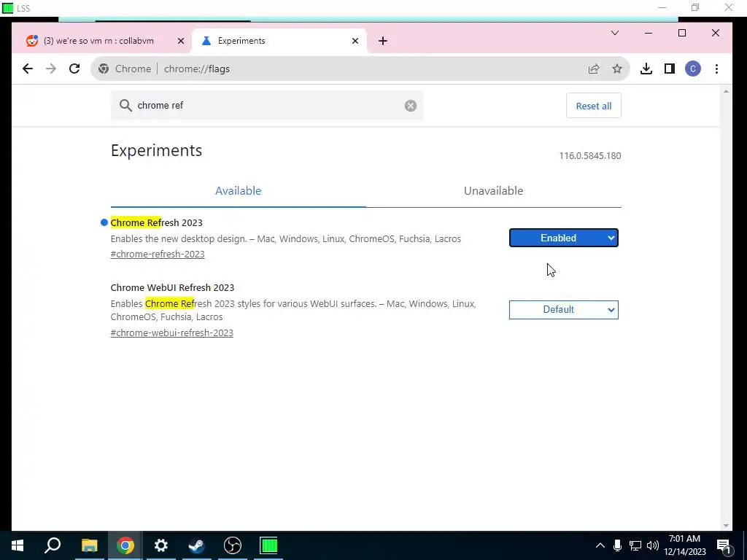Open File Explorer from the taskbar
The height and width of the screenshot is (560, 747).
[89, 545]
